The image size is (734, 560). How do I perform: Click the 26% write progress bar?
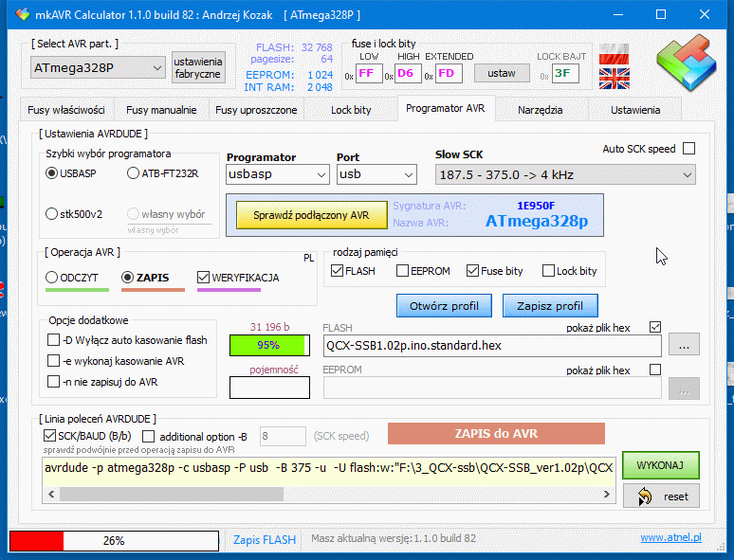(x=114, y=541)
